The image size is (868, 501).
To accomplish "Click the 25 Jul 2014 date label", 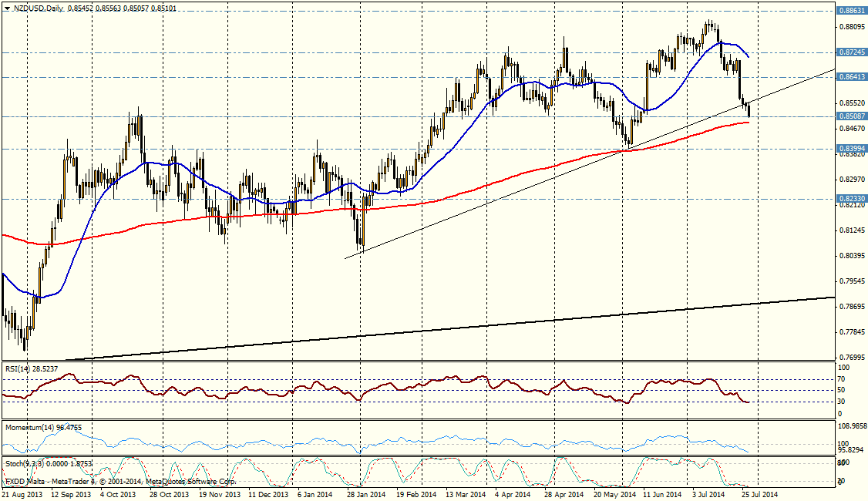I will pos(759,494).
